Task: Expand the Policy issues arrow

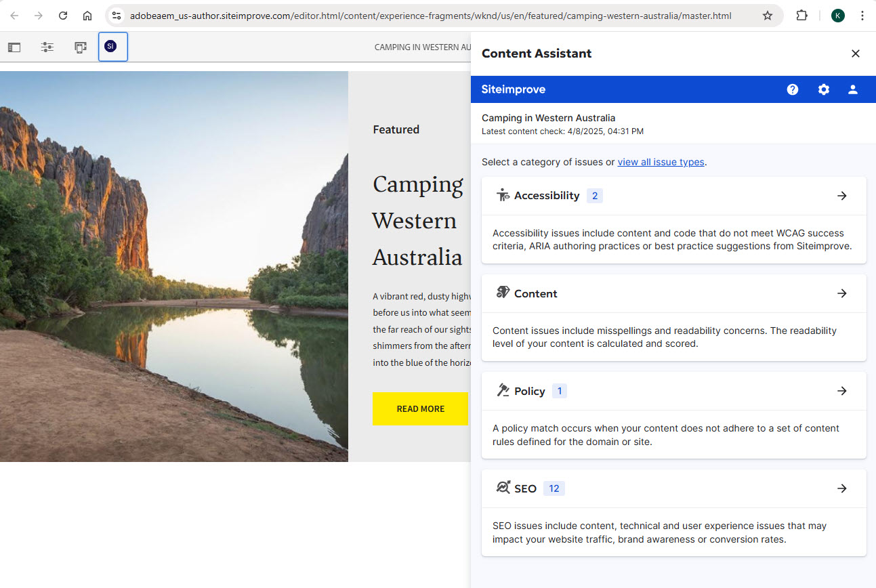Action: (842, 391)
